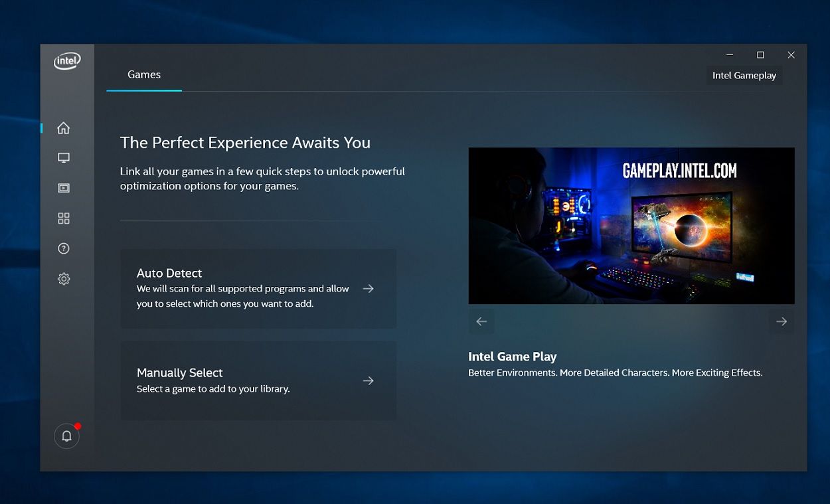Go to previous carousel slide
The width and height of the screenshot is (830, 504).
(481, 321)
